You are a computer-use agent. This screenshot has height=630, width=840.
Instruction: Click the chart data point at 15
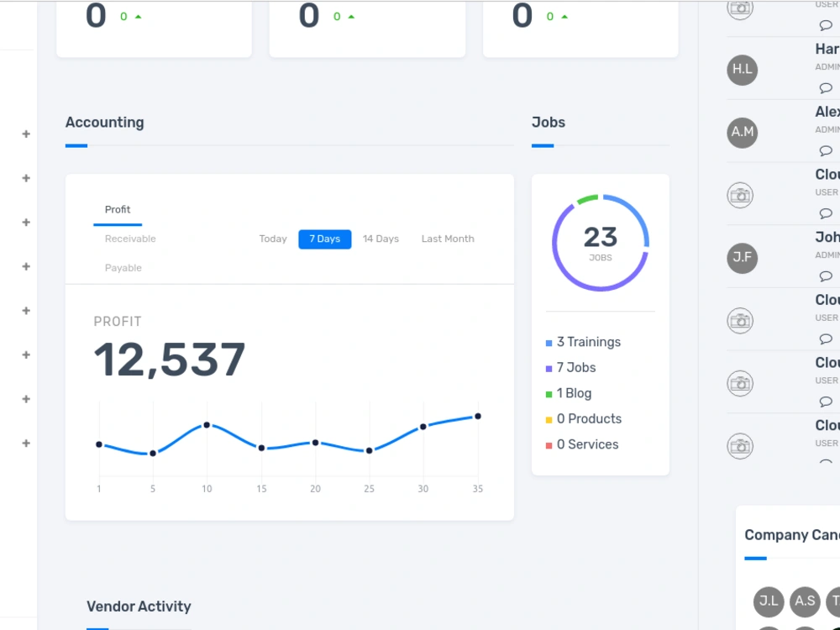pos(261,448)
